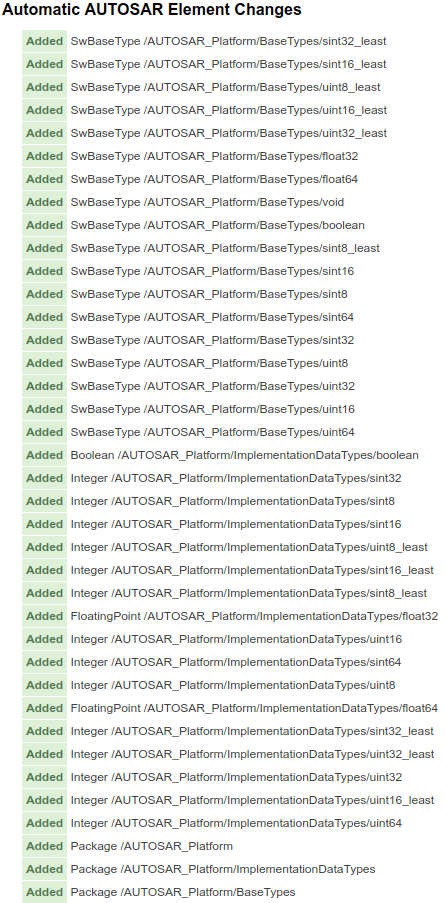Click the Added badge for sint32_least SwBaseType
This screenshot has width=447, height=903.
point(44,41)
